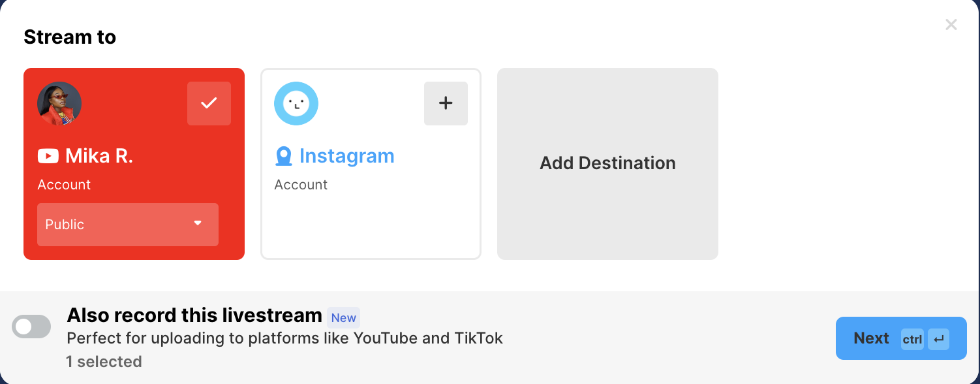Click the New badge next to record option
This screenshot has height=384, width=980.
(x=343, y=317)
